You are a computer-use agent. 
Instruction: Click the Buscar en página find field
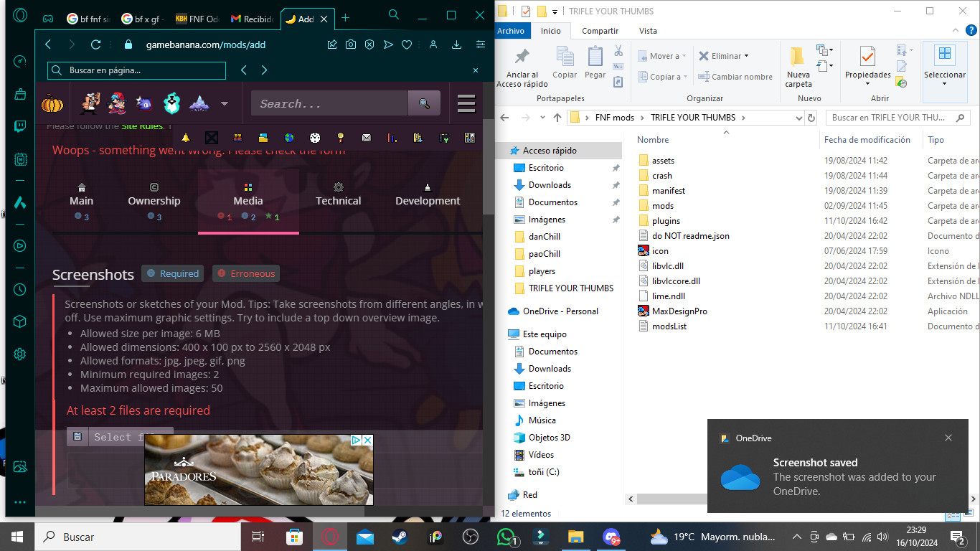point(136,70)
